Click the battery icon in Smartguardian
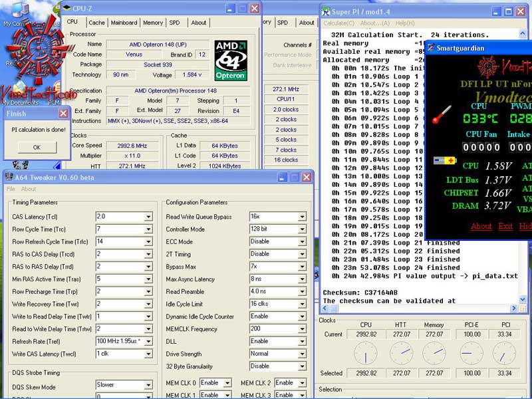The width and height of the screenshot is (532, 399). pos(445,160)
